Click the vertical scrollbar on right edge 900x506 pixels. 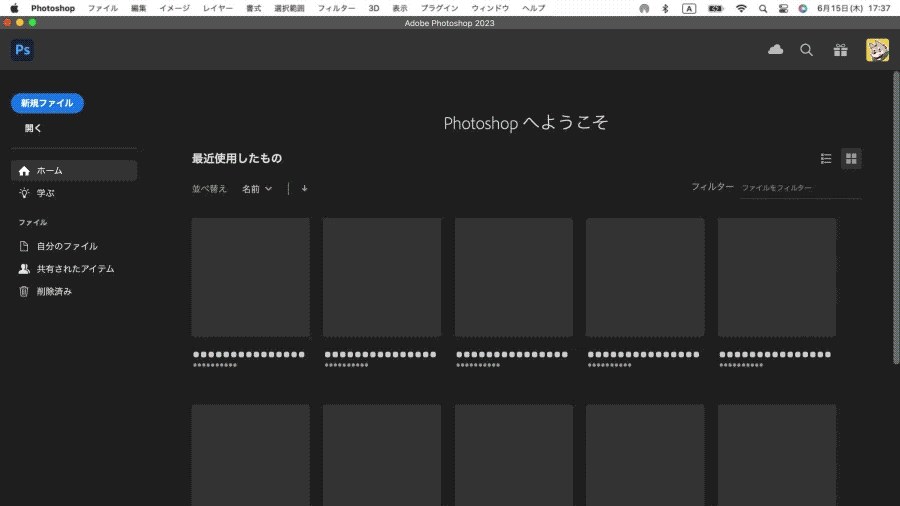click(x=896, y=218)
